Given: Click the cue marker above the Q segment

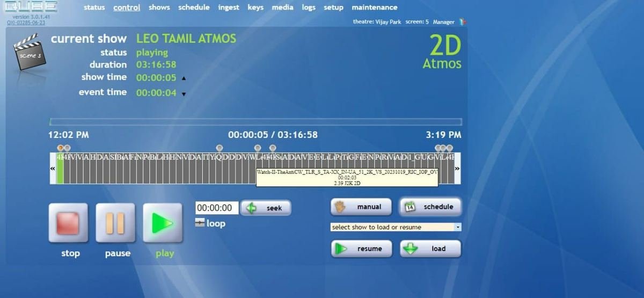Looking at the screenshot, I should tap(219, 148).
